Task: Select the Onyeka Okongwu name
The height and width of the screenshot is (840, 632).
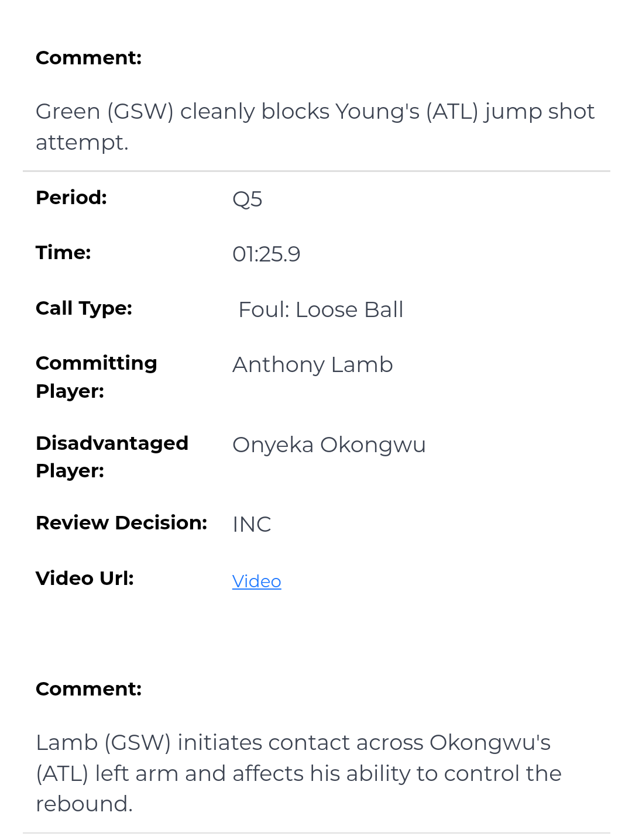Action: click(x=329, y=445)
